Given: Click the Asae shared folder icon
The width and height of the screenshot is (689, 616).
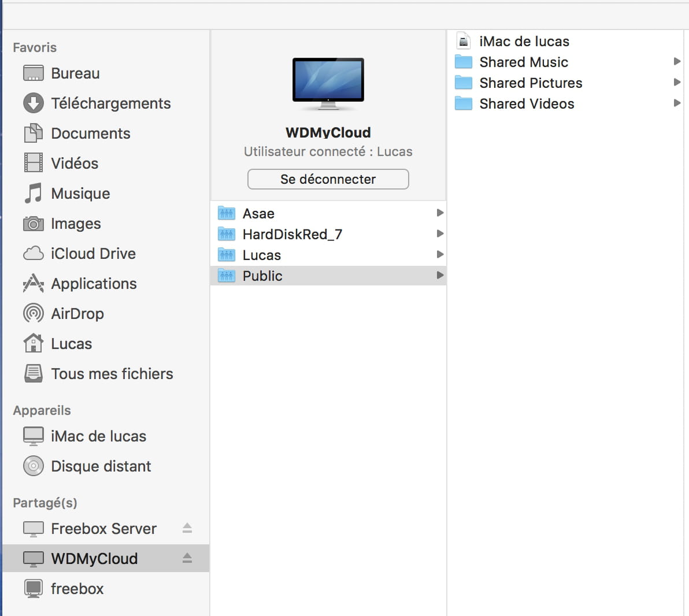Looking at the screenshot, I should (227, 213).
